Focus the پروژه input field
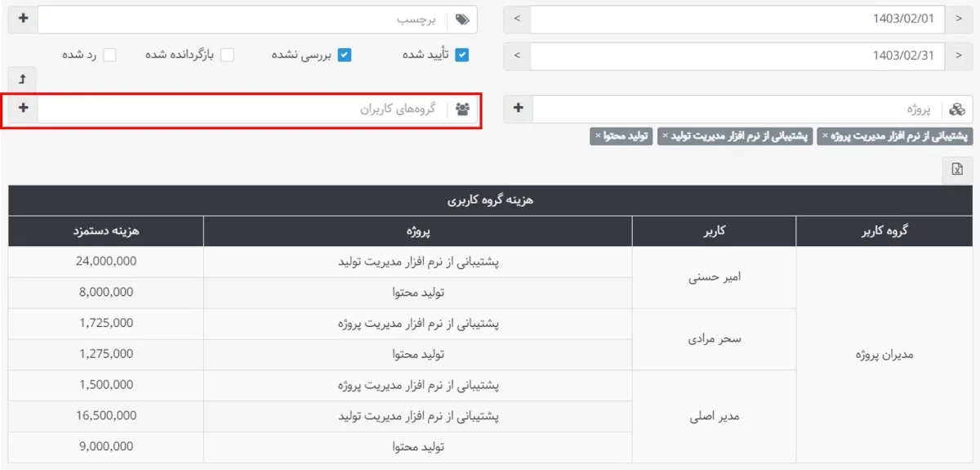980x470 pixels. tap(737, 109)
